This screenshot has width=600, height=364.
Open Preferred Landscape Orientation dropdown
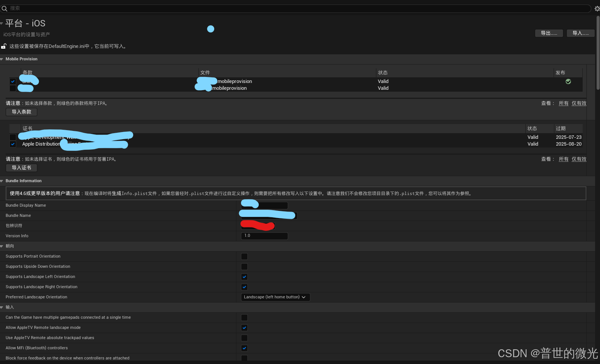[275, 297]
